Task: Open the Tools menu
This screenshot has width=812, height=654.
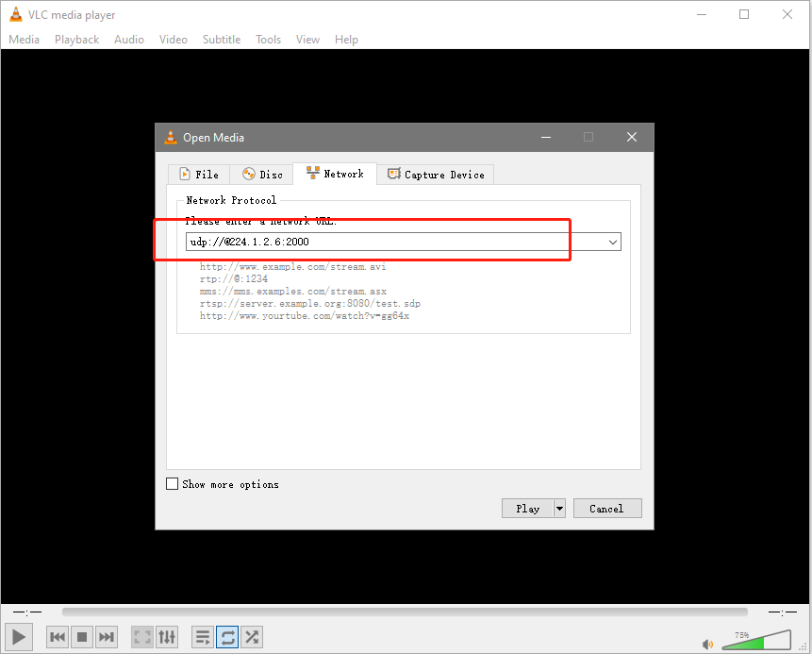Action: click(x=268, y=40)
